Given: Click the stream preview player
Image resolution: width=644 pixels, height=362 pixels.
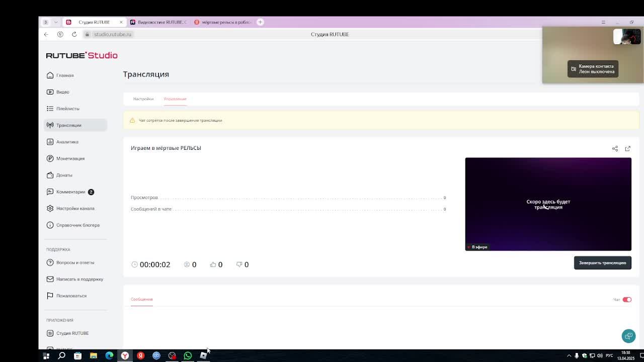Looking at the screenshot, I should point(548,204).
